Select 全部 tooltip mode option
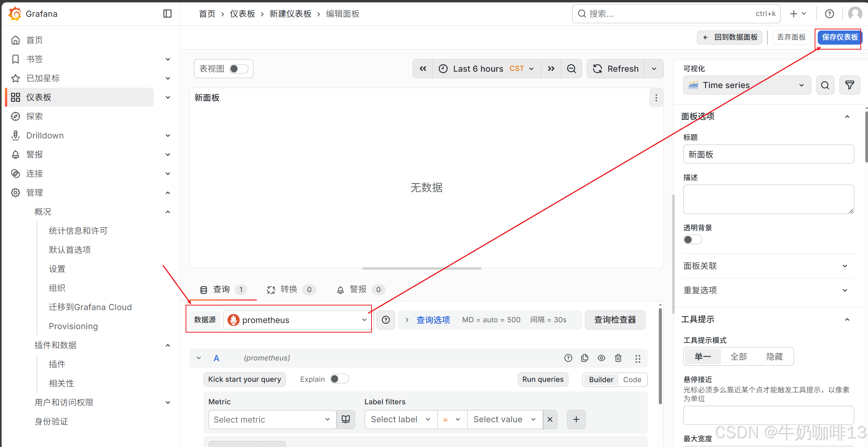This screenshot has height=447, width=868. tap(738, 357)
